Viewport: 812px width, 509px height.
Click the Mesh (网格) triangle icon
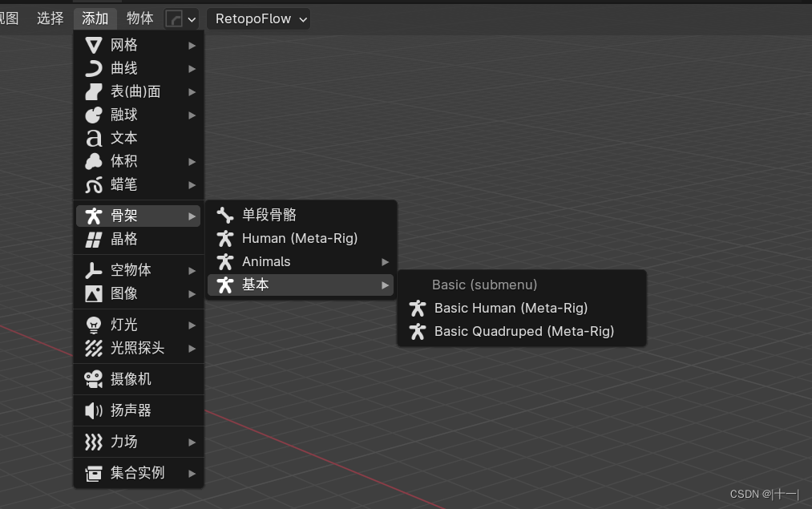click(94, 45)
